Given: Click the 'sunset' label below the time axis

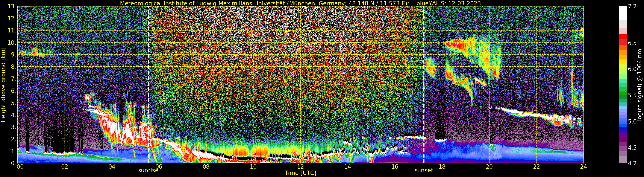Looking at the screenshot, I should coord(424,171).
